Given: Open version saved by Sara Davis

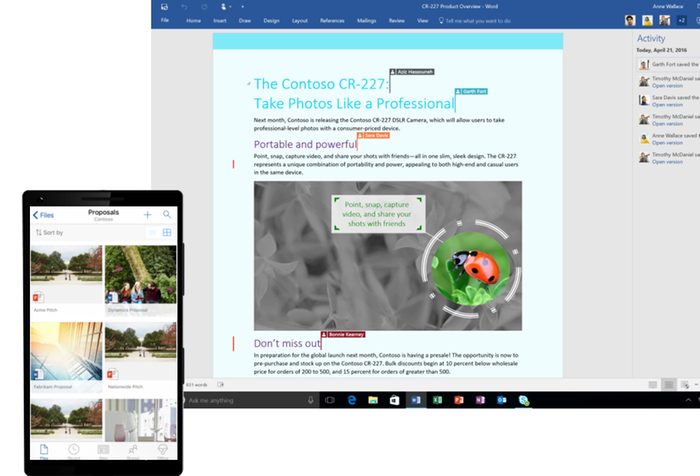Looking at the screenshot, I should 667,105.
